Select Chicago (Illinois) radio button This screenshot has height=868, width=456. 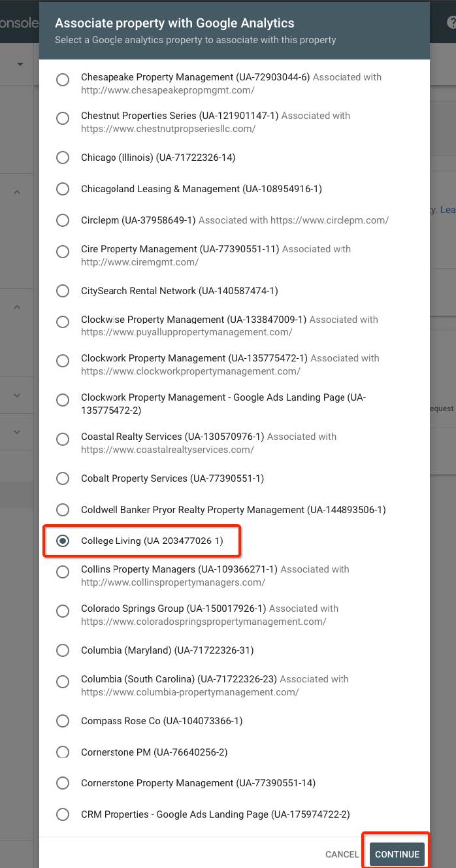pos(63,158)
